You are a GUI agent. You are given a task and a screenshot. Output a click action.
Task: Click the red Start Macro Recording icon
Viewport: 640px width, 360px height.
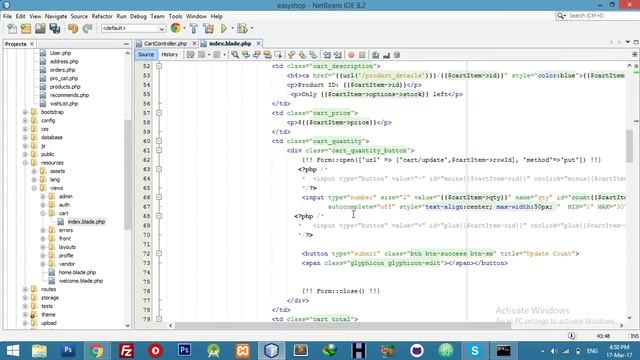pos(351,55)
